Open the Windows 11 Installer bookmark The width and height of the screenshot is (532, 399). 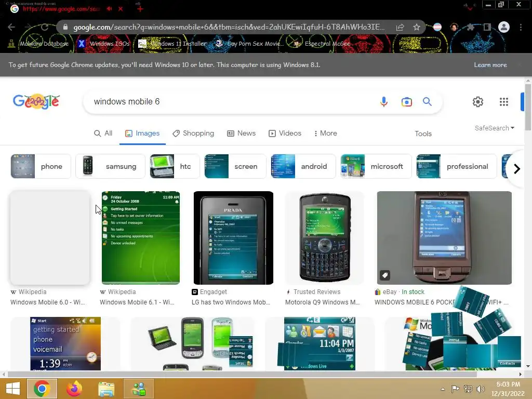click(x=172, y=44)
